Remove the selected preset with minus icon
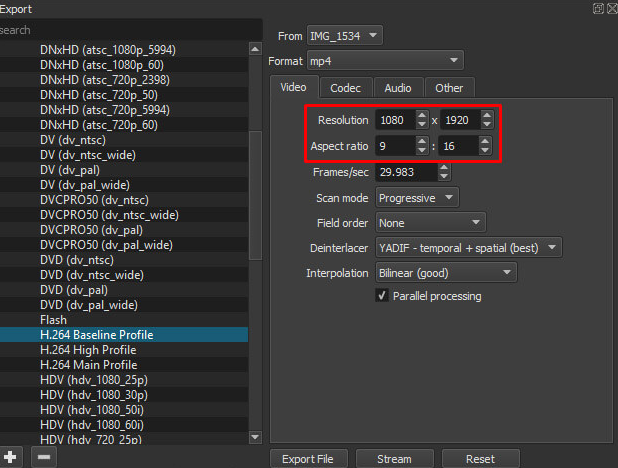This screenshot has height=468, width=618. (44, 457)
